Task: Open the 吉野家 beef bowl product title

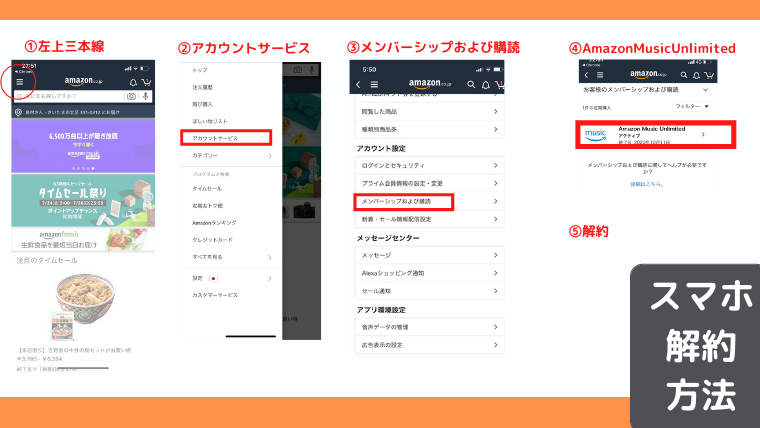Action: point(74,350)
